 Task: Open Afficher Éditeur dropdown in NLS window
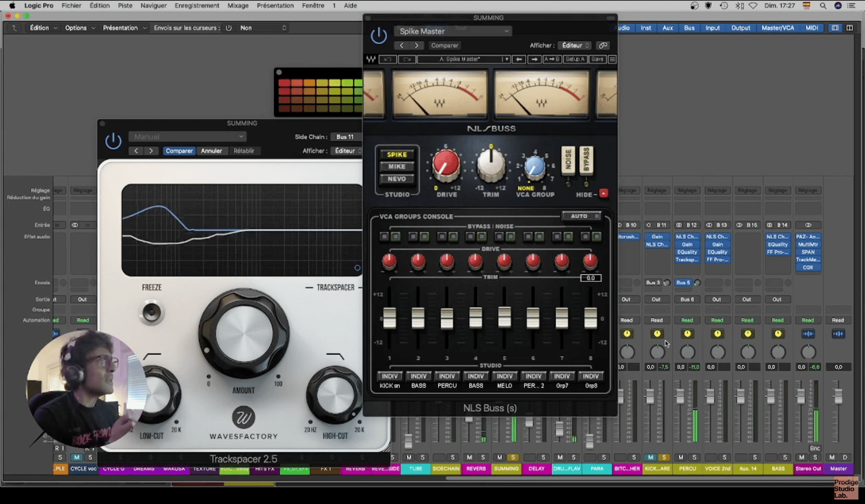pos(575,45)
